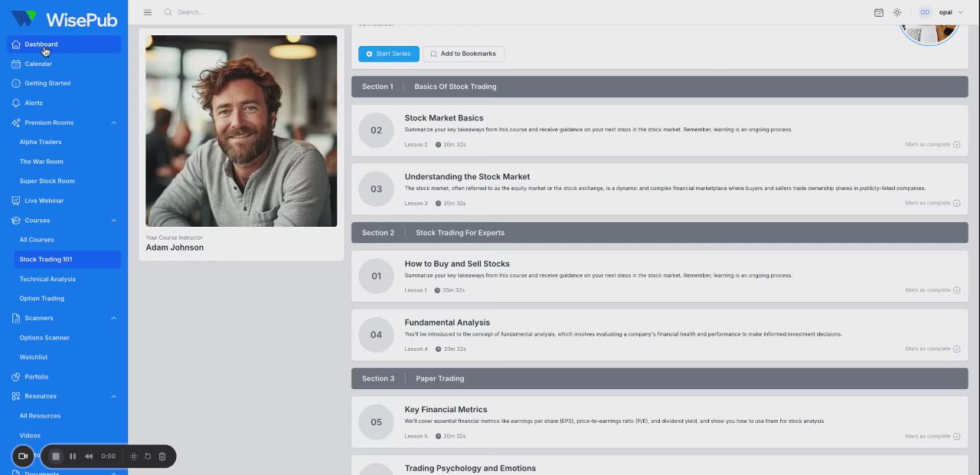980x475 pixels.
Task: Mark Stock Market Basics as complete
Action: 933,144
